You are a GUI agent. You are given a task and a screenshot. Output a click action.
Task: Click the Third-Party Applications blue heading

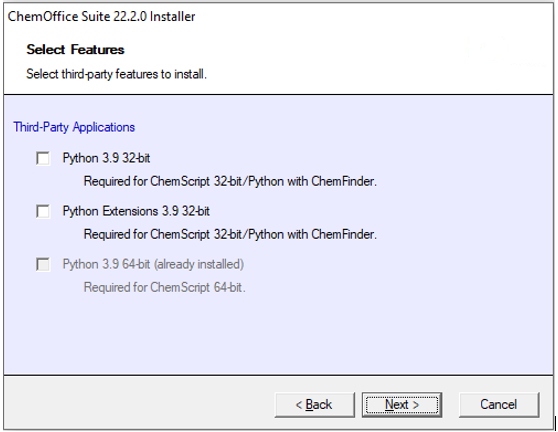[x=74, y=127]
